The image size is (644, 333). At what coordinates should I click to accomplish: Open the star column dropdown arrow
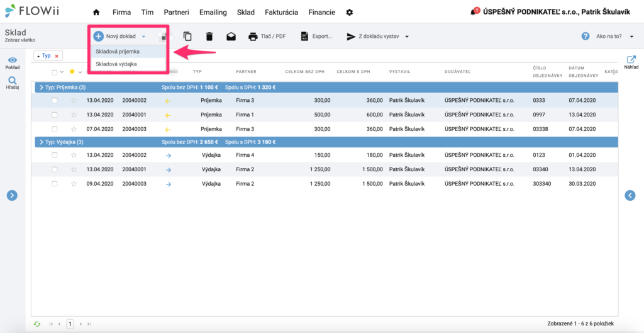tap(80, 72)
